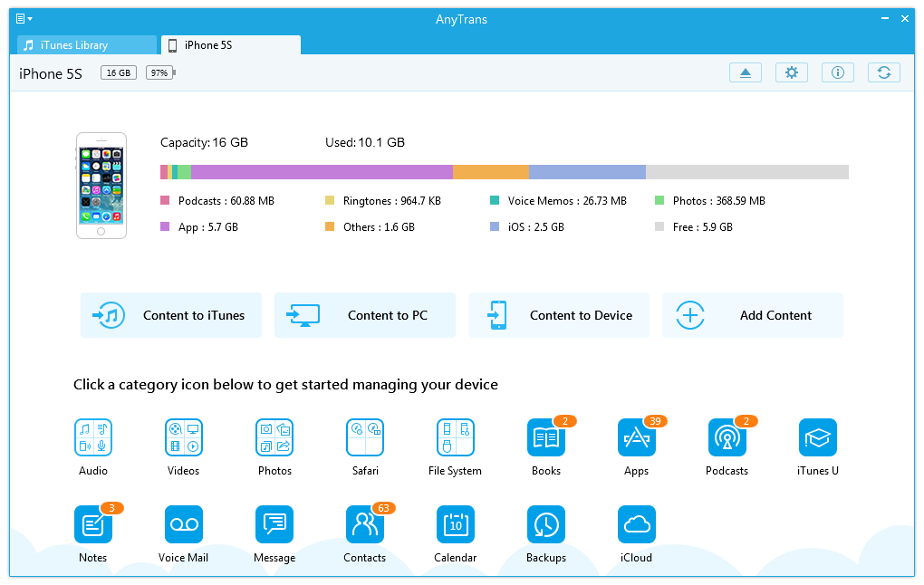Click the Safari bookmarks icon

pos(364,437)
